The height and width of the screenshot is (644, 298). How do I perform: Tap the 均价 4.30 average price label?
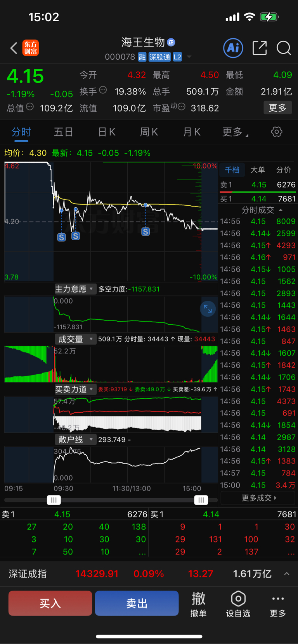(26, 153)
